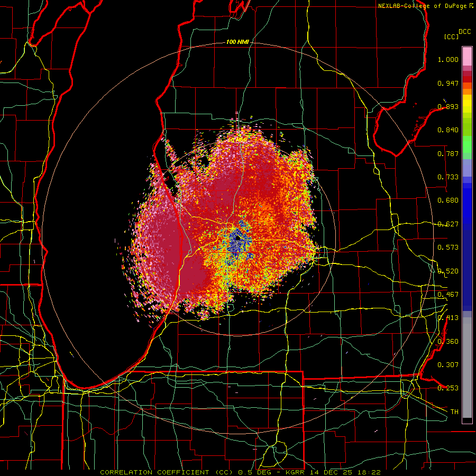Click the KGRR station identifier in the caption
This screenshot has height=476, width=476.
295,472
